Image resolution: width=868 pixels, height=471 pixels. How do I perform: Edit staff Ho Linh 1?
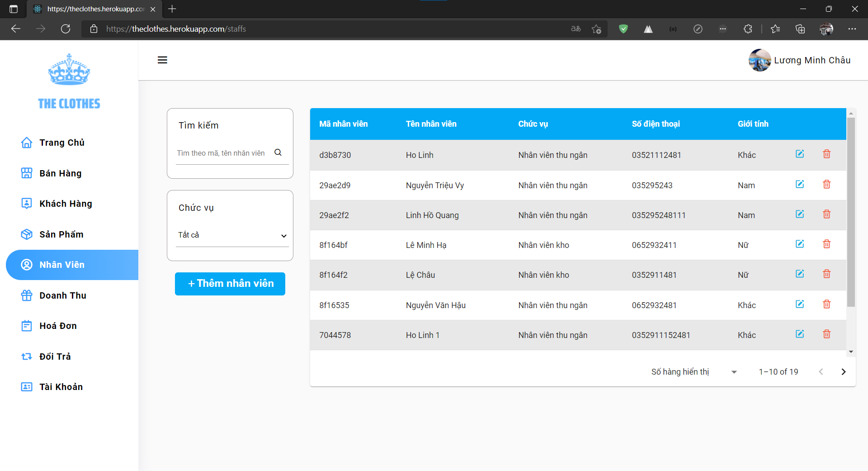[x=800, y=334]
